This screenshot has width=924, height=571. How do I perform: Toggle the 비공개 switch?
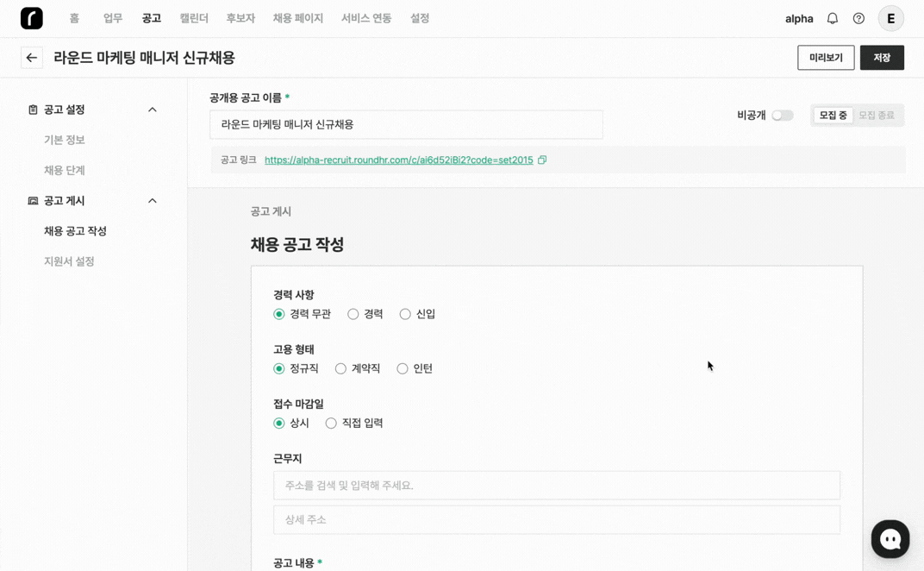pos(782,116)
